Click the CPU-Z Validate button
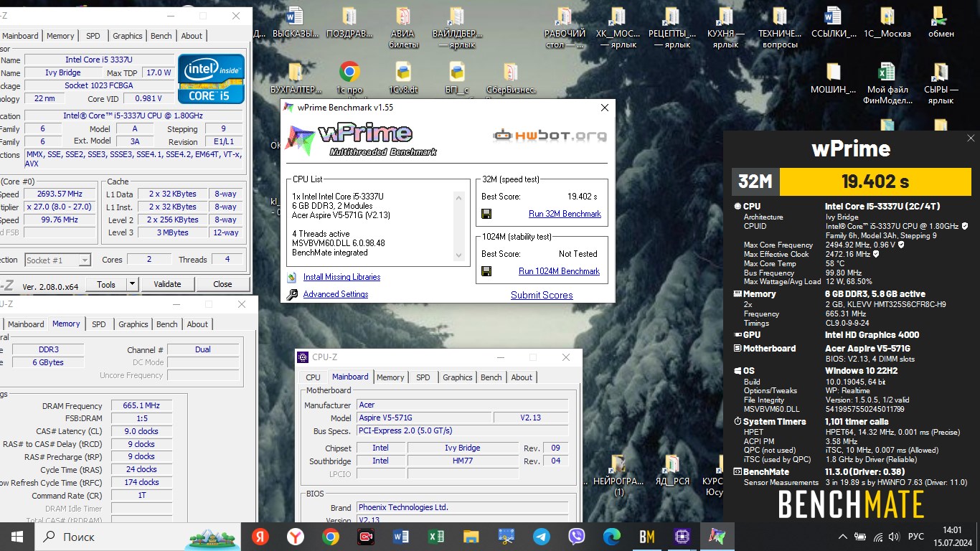Image resolution: width=980 pixels, height=551 pixels. click(167, 284)
